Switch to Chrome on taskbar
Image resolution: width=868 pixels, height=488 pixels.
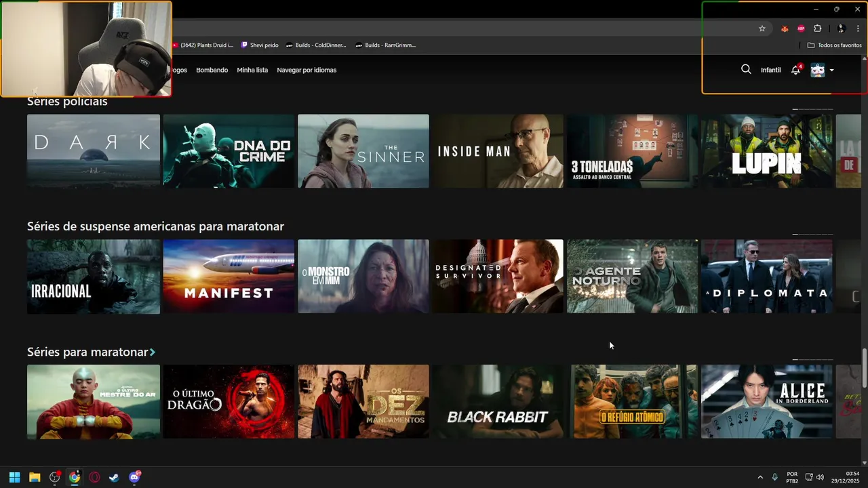pyautogui.click(x=75, y=477)
